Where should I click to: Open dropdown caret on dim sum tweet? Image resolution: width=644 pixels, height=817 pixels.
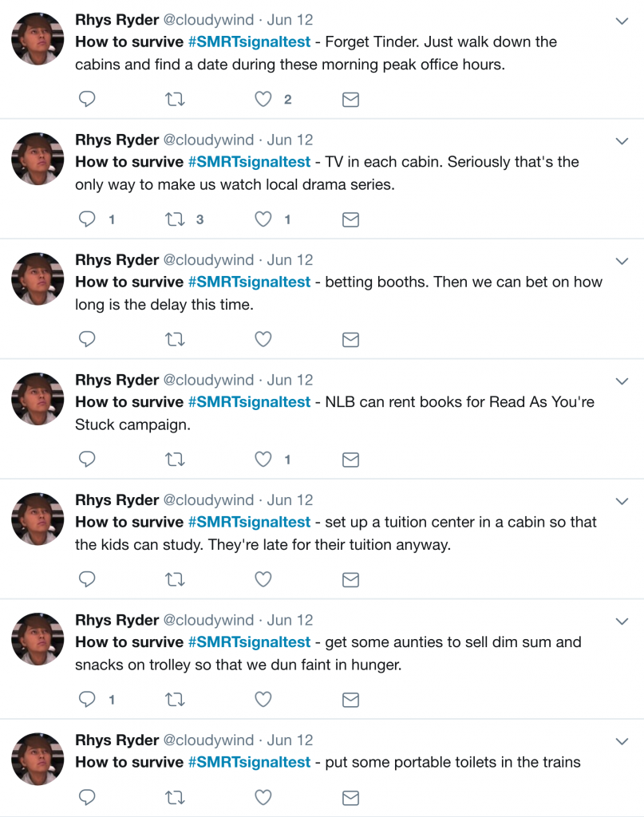pyautogui.click(x=622, y=622)
